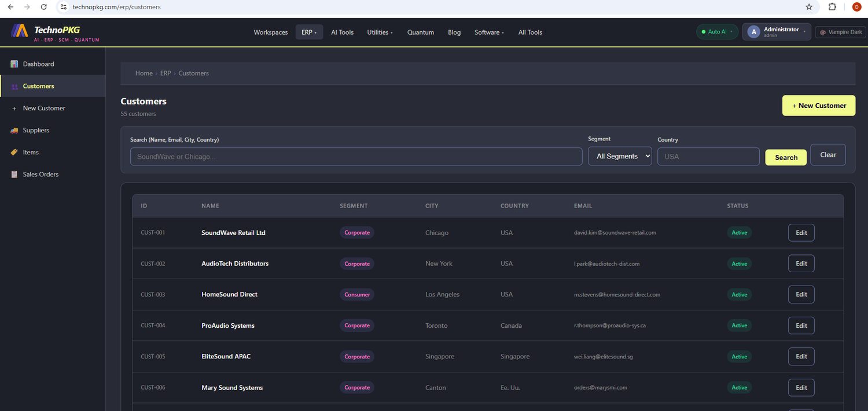
Task: Click the Customers people icon in sidebar
Action: pos(14,87)
